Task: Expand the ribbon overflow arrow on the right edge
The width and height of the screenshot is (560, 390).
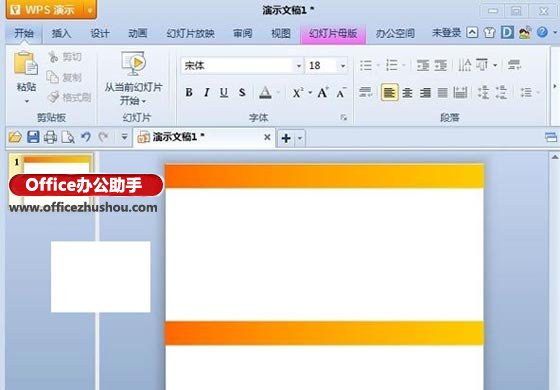Action: point(555,86)
